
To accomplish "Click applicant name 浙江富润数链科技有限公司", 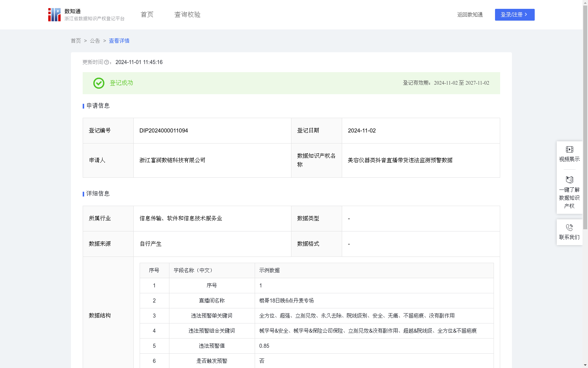I will (172, 160).
